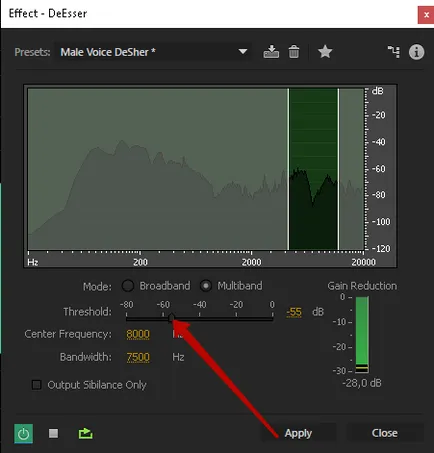Image resolution: width=434 pixels, height=453 pixels.
Task: Click the Center Frequency label
Action: [x=68, y=334]
